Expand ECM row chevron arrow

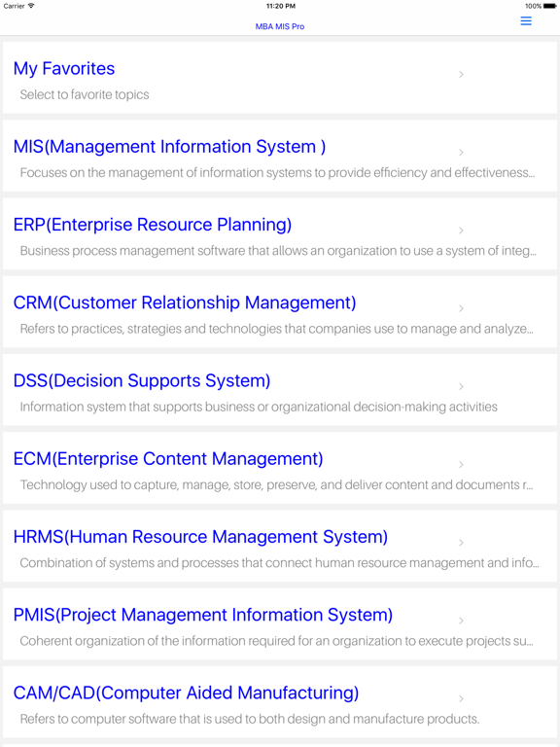tap(461, 465)
